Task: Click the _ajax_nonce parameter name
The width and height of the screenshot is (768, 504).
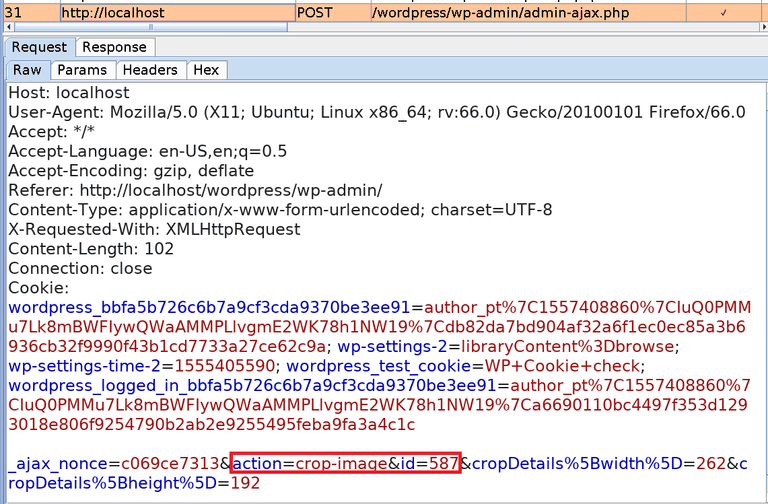Action: pyautogui.click(x=58, y=464)
